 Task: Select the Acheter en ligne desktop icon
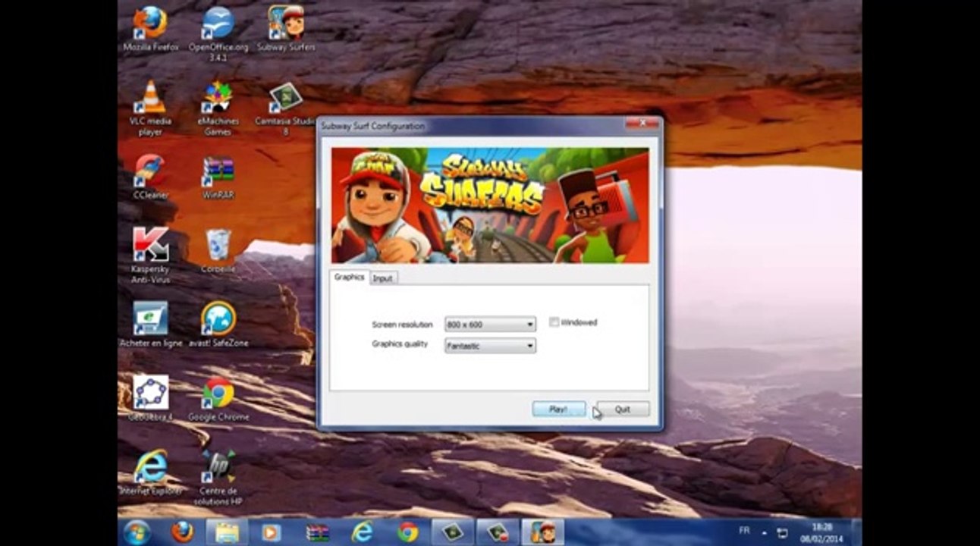(151, 325)
